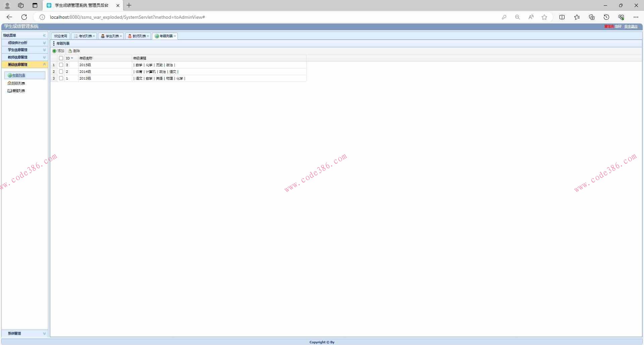Click the book icon next to 课程列表
644x345 pixels.
9,91
